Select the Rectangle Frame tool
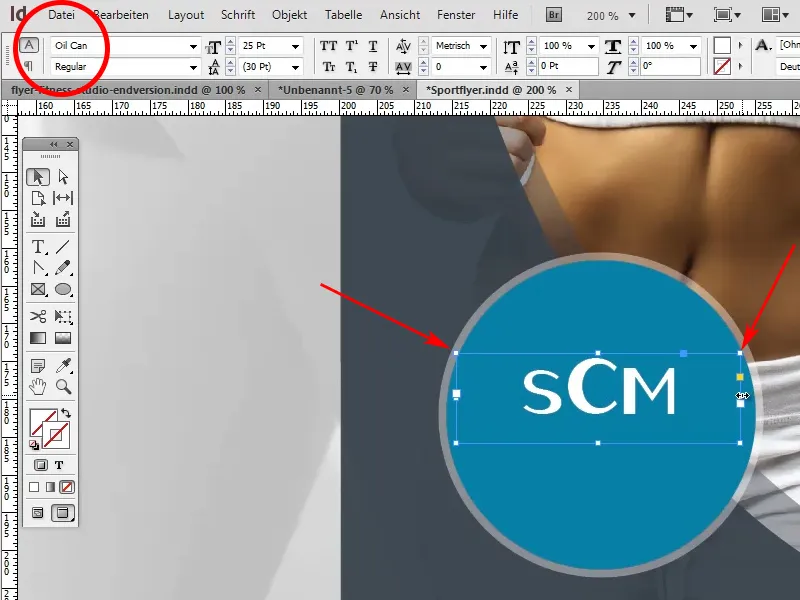This screenshot has width=800, height=600. pos(38,289)
